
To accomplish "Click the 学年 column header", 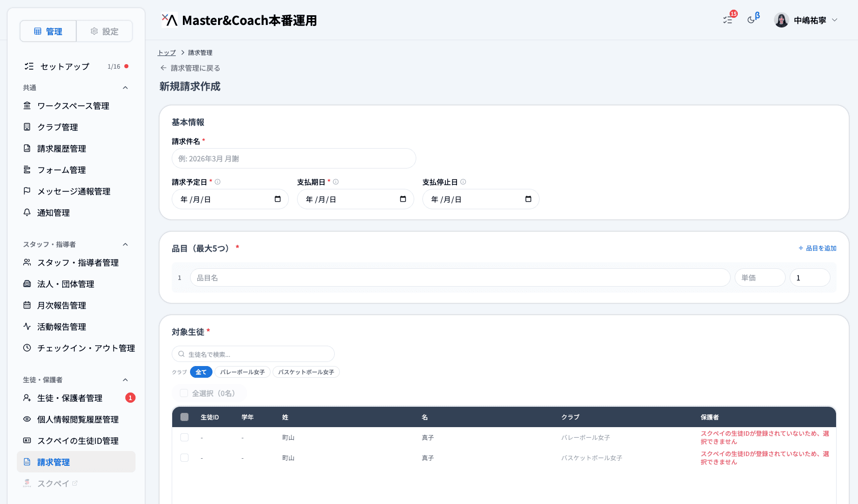I will (248, 417).
